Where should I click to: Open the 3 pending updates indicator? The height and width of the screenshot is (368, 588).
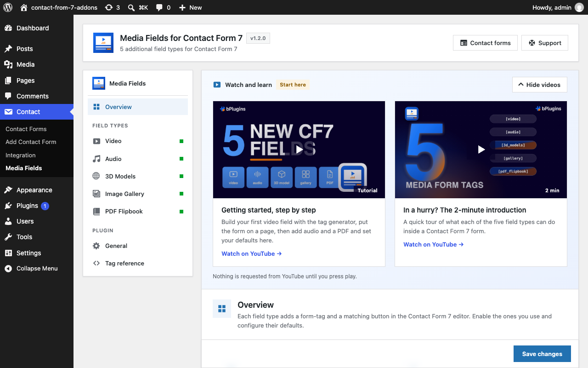click(112, 7)
